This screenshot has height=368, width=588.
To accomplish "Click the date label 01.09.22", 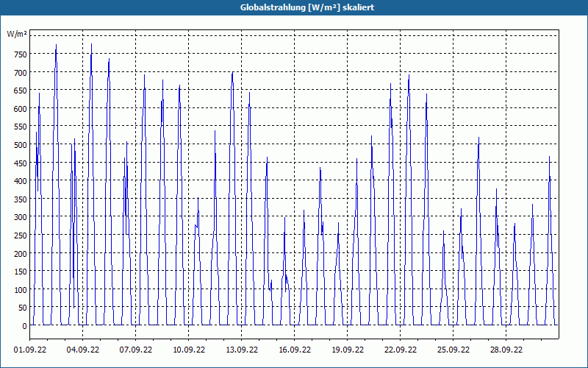I will tap(30, 350).
